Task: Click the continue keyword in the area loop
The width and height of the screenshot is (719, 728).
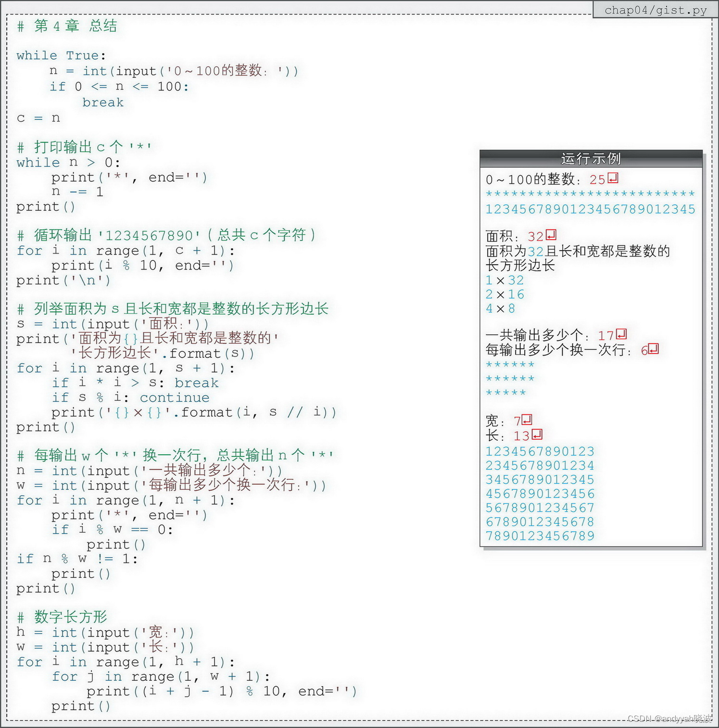Action: pos(174,397)
